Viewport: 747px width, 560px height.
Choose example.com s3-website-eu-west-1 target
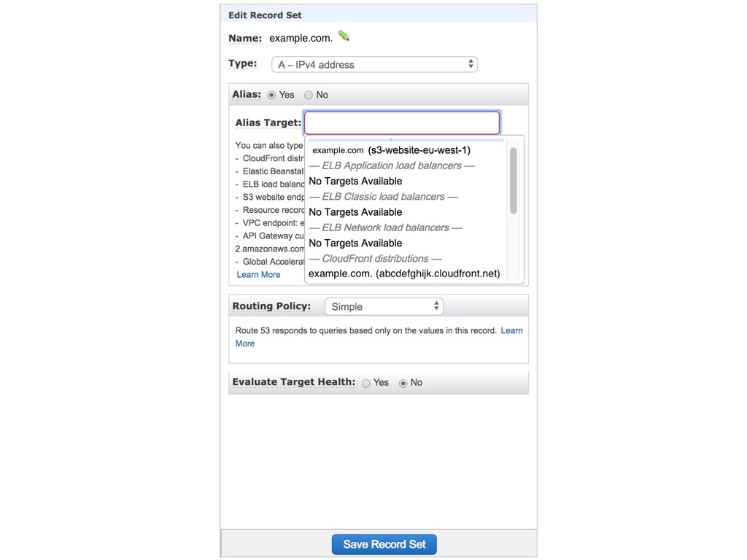(x=392, y=150)
